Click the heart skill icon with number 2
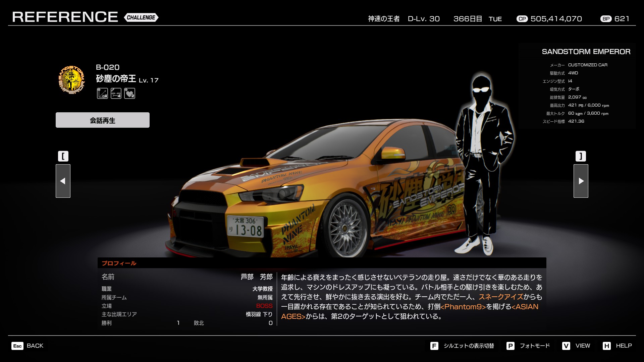The image size is (644, 362). pos(129,94)
